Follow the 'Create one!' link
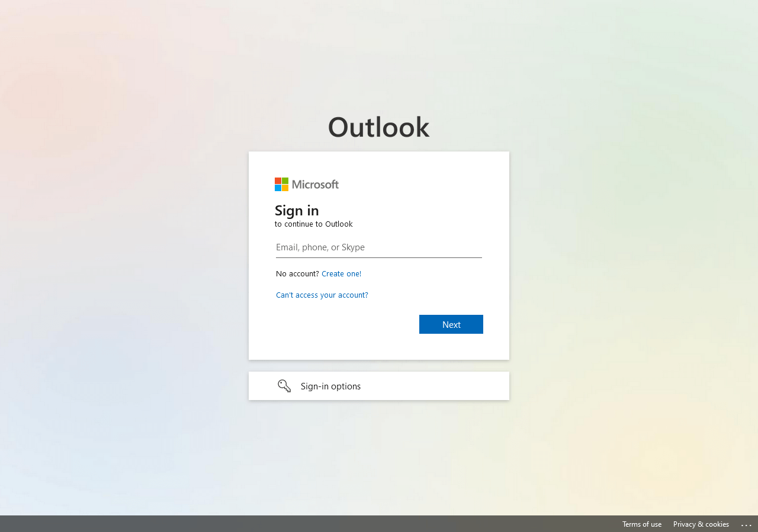 click(341, 273)
